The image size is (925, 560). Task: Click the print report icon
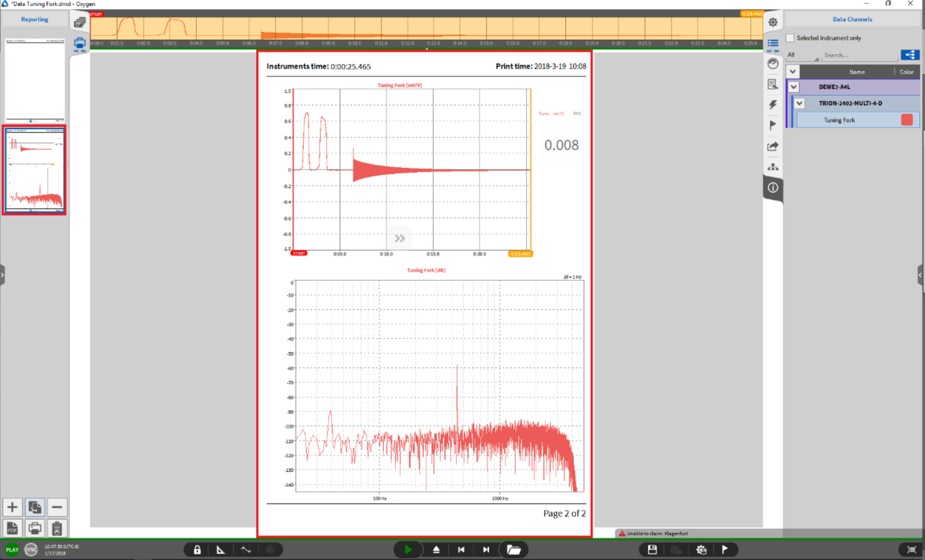pyautogui.click(x=35, y=529)
